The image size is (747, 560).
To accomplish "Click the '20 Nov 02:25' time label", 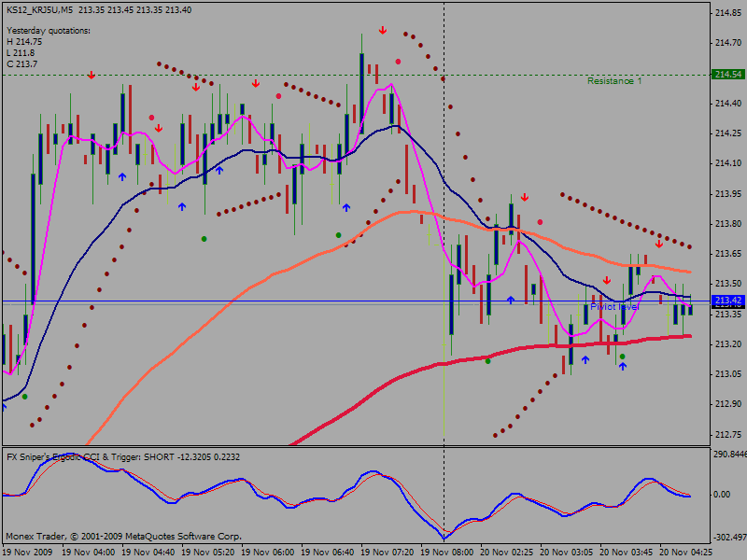I will (507, 553).
